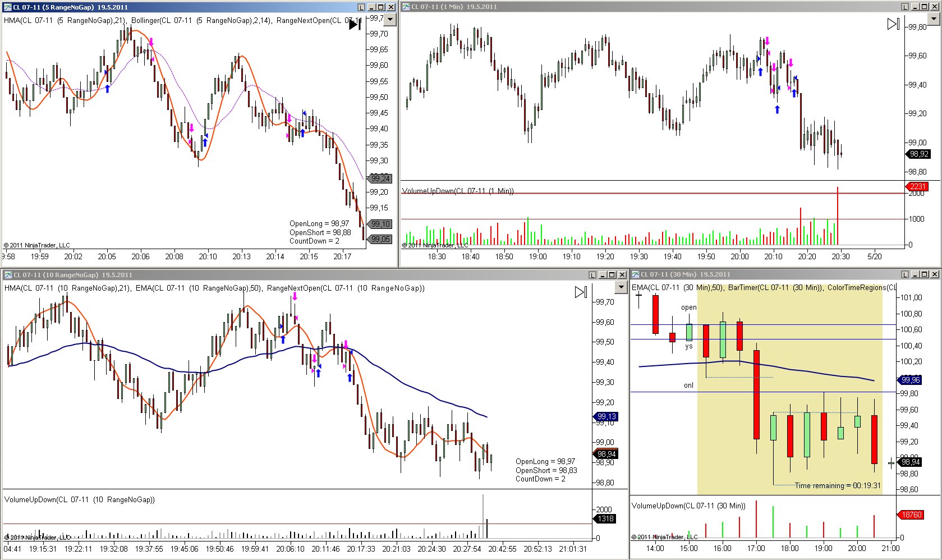
Task: Select the EMA(CL 07-11 (30 Min),50) label text
Action: click(x=677, y=287)
